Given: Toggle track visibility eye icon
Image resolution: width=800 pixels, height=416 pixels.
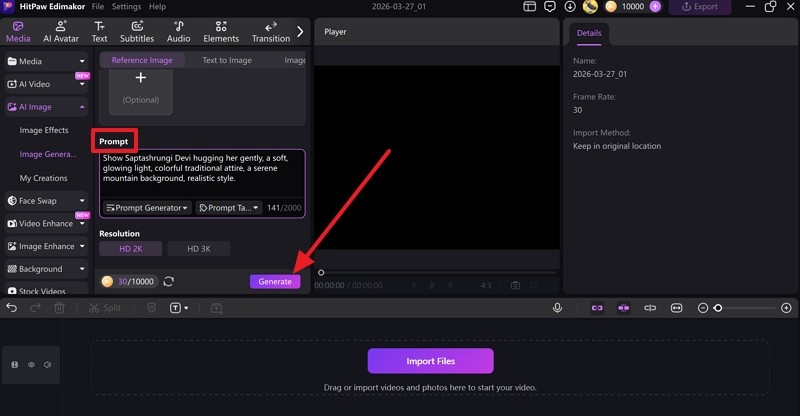Looking at the screenshot, I should (x=31, y=365).
